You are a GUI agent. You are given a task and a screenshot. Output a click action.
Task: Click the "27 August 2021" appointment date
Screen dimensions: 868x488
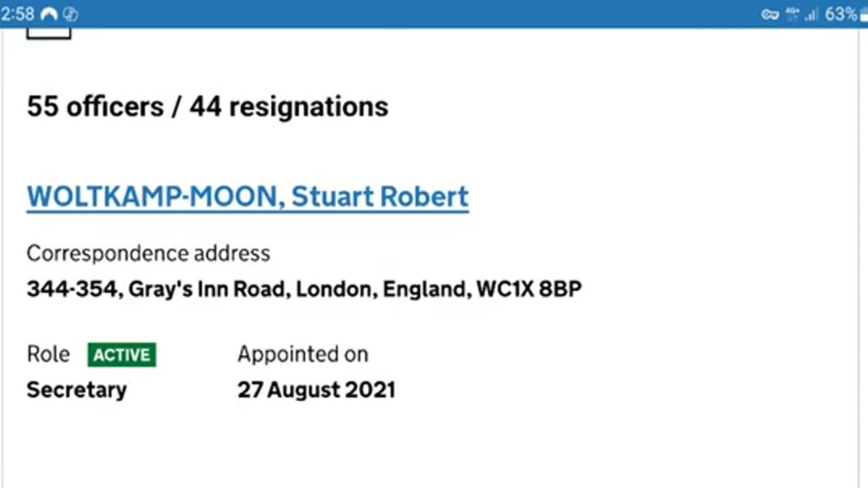pyautogui.click(x=316, y=390)
